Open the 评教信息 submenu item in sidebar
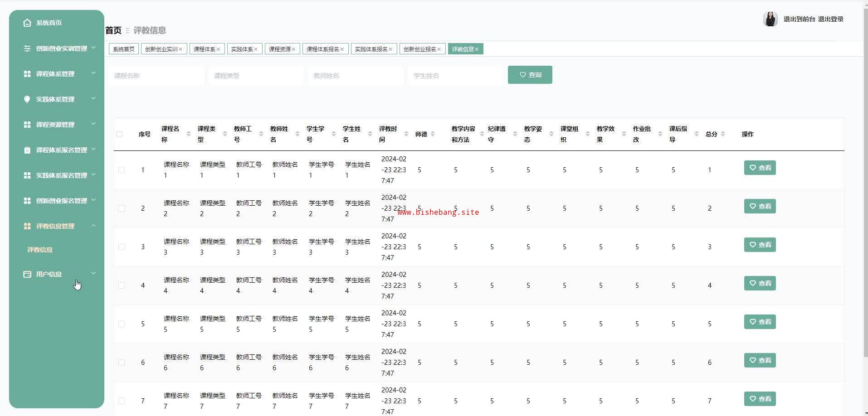Screen dimensions: 868x416 tap(40, 250)
